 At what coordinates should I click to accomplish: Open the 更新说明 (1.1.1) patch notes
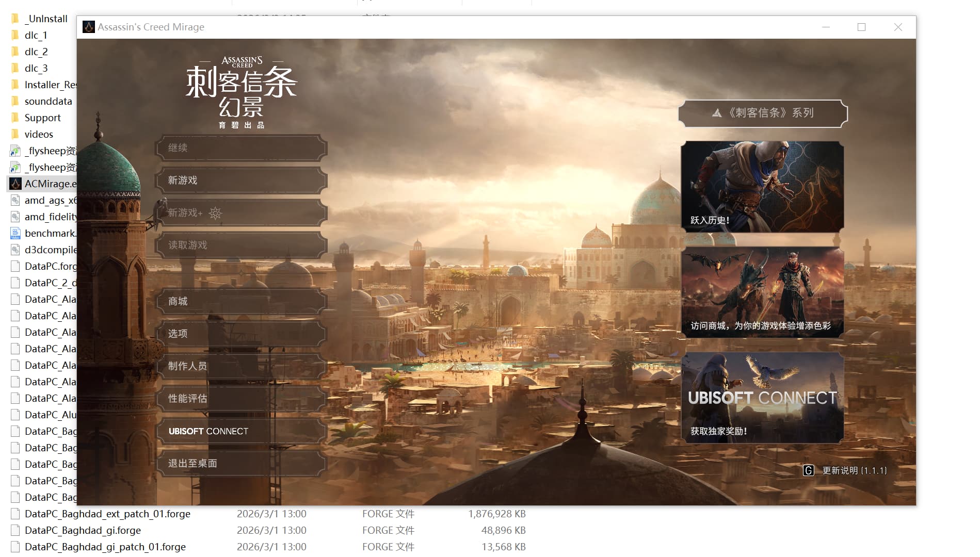coord(855,470)
